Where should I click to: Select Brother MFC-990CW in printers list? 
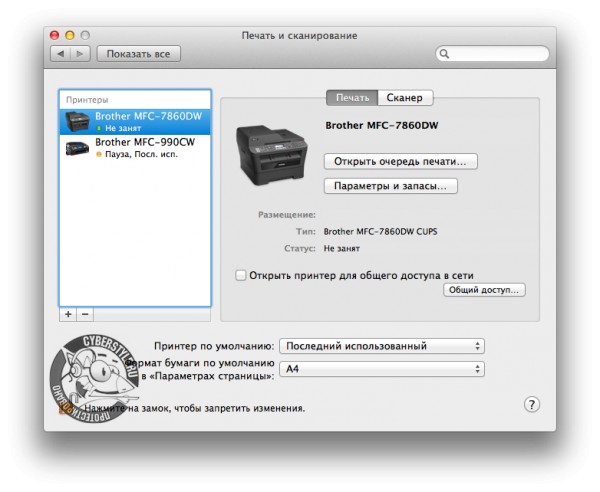(x=135, y=148)
